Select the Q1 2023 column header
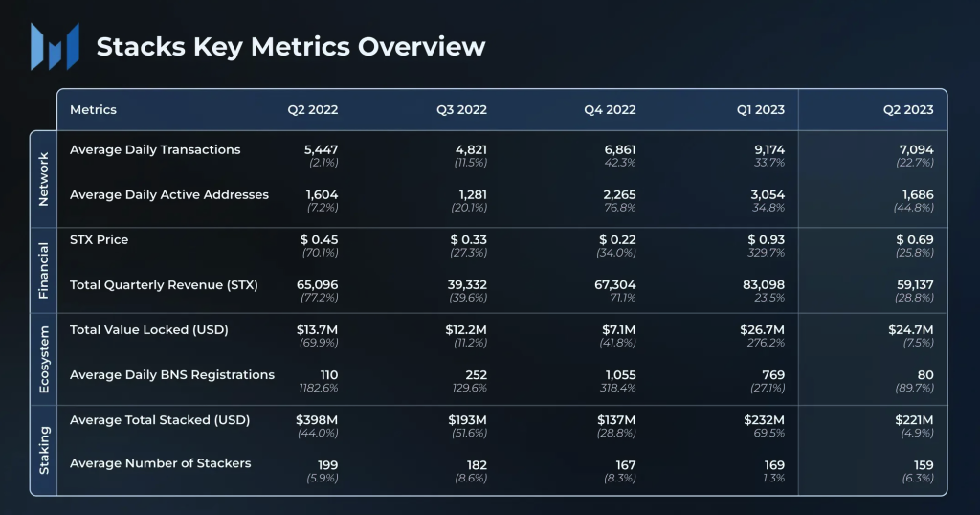980x515 pixels. pyautogui.click(x=760, y=109)
